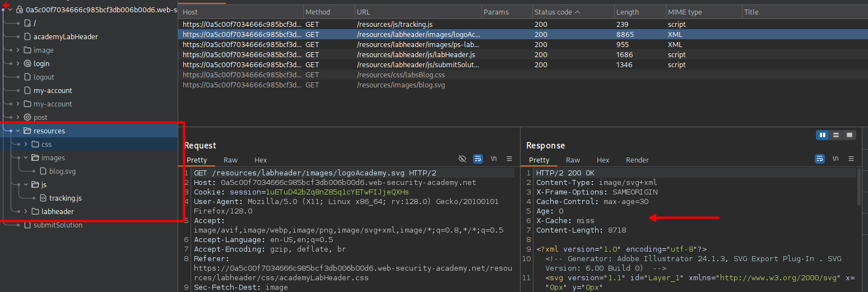Viewport: 868px width, 292px height.
Task: Select the labHeader.js request row
Action: (416, 55)
